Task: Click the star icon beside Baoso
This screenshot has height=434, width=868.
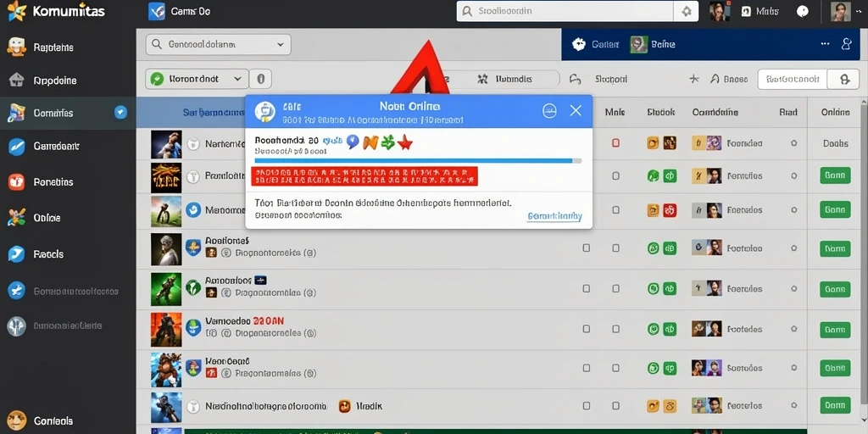Action: click(x=694, y=79)
